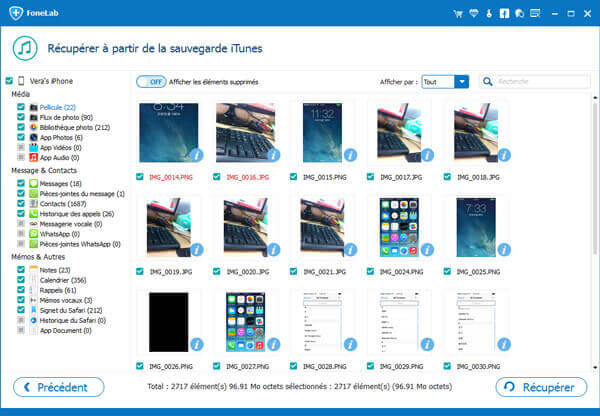The image size is (600, 416).
Task: Show info for IMG_0026.PNG
Action: click(197, 344)
